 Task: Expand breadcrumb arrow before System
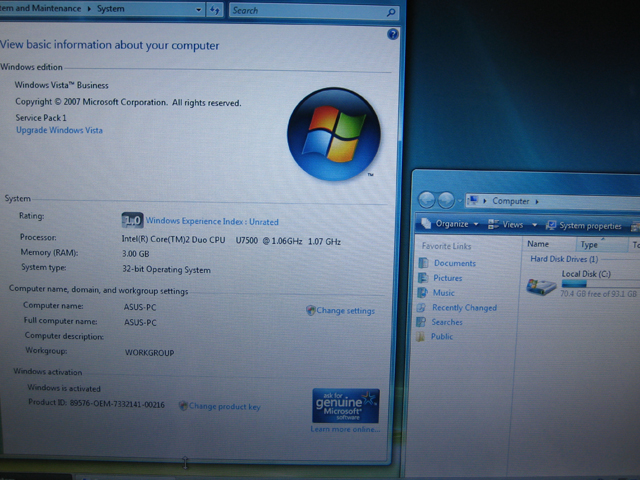coord(89,9)
